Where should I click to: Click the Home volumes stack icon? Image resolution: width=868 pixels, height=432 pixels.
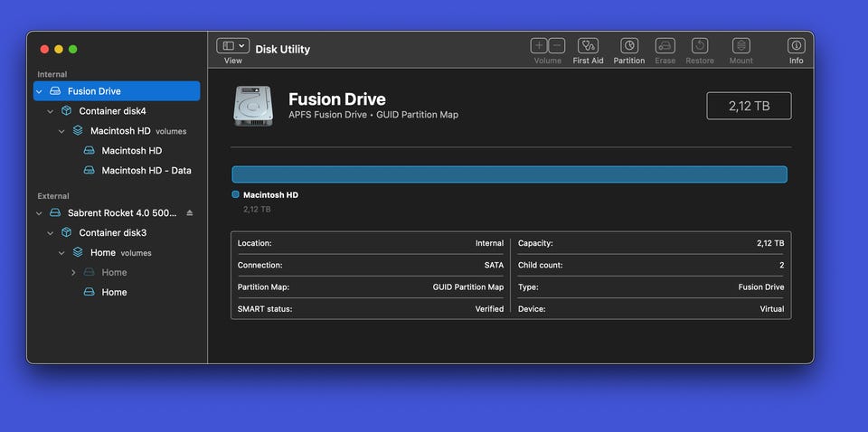coord(78,252)
